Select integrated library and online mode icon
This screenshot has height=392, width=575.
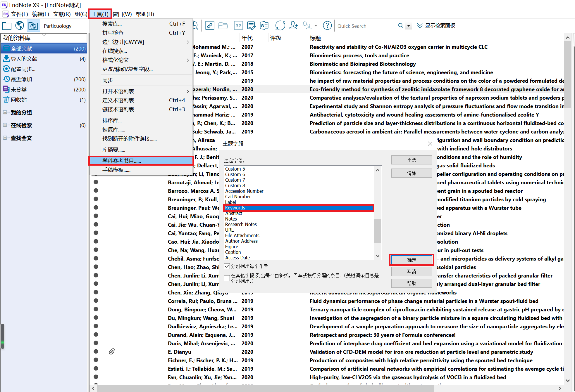(x=33, y=26)
